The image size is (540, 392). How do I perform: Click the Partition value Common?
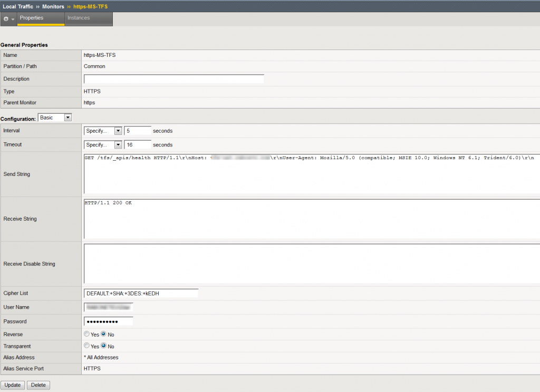[x=94, y=66]
